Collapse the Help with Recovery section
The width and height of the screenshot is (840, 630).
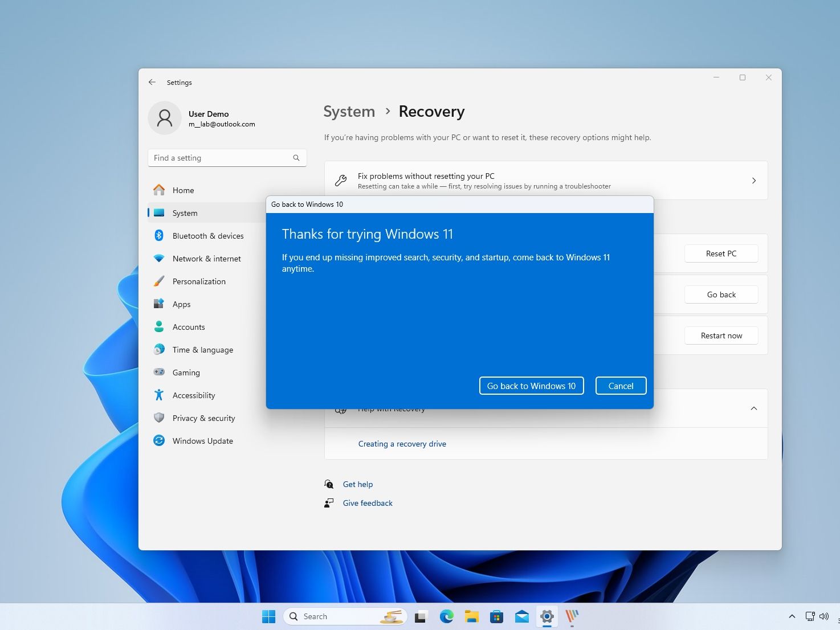(x=753, y=408)
